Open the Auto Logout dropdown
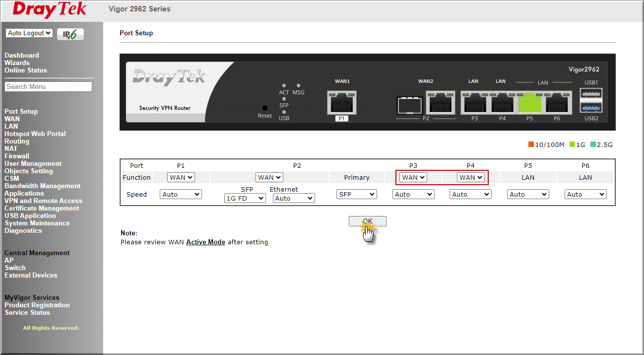The width and height of the screenshot is (644, 355). (x=29, y=33)
